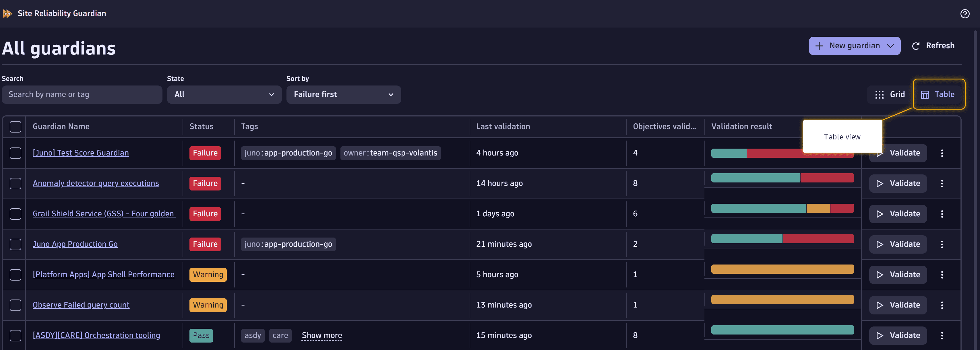Image resolution: width=980 pixels, height=350 pixels.
Task: Open [Juno] Test Score Guardian link
Action: click(81, 153)
